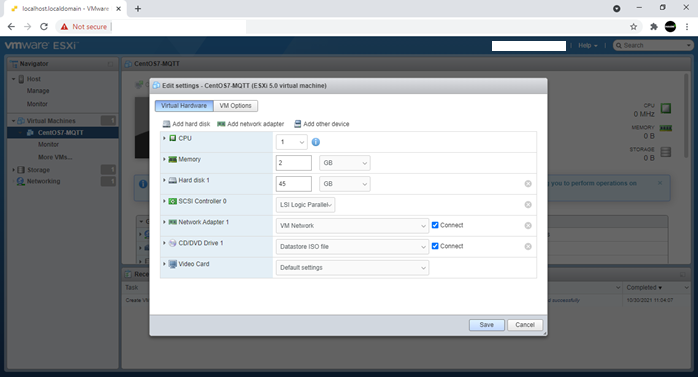Click the Memory size input field
698x377 pixels.
293,163
